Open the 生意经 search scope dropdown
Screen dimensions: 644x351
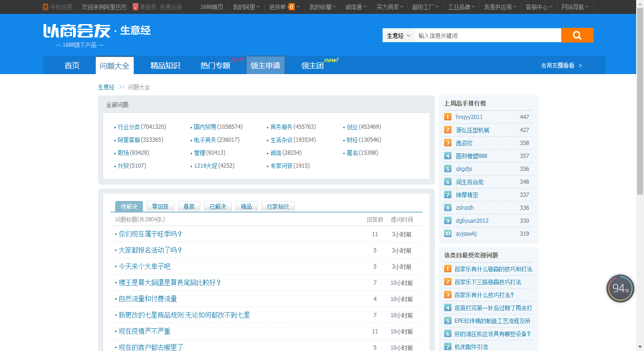click(398, 35)
